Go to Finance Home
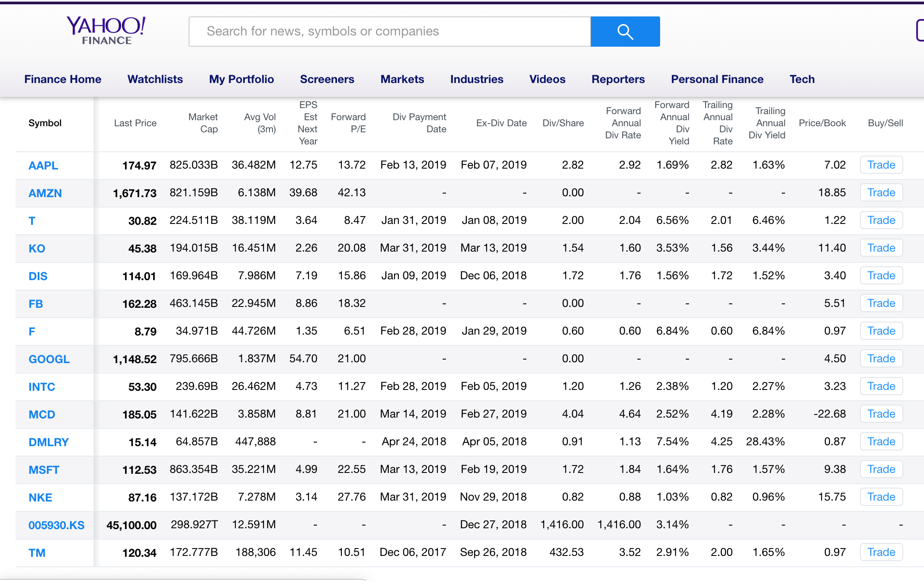The height and width of the screenshot is (581, 924). pyautogui.click(x=63, y=79)
